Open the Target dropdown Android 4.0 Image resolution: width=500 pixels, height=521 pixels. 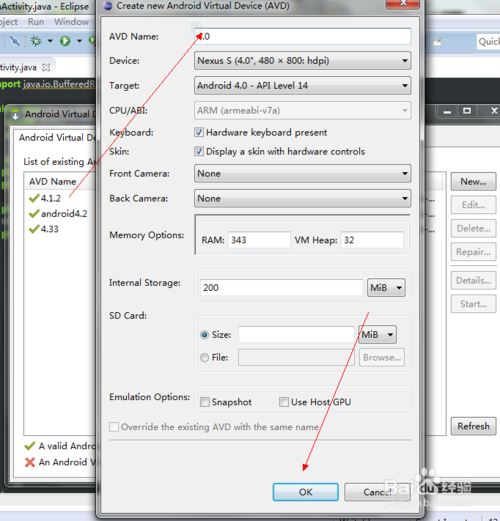tap(302, 86)
